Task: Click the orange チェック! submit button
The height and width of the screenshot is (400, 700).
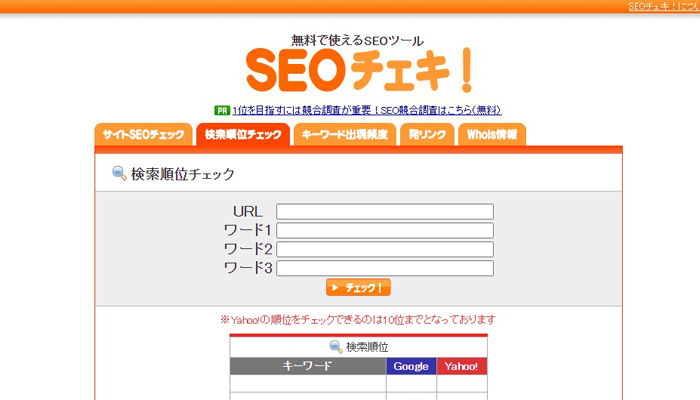Action: coord(358,288)
